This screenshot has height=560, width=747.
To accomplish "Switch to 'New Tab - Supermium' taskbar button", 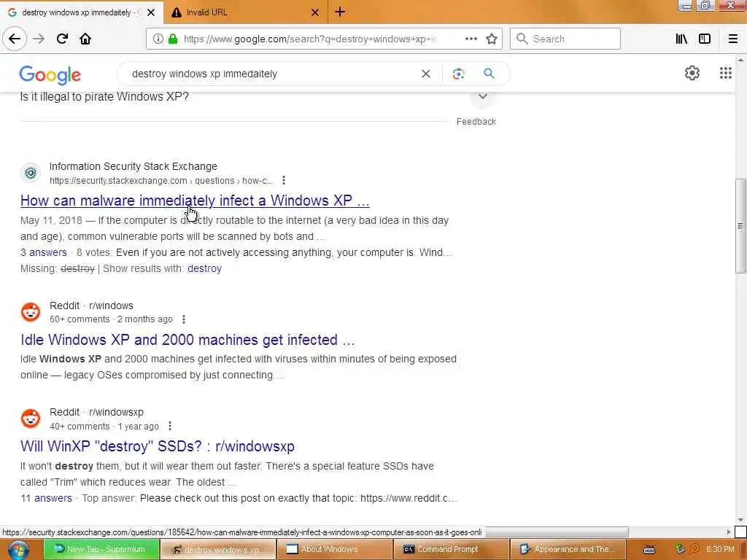I will coord(101,550).
